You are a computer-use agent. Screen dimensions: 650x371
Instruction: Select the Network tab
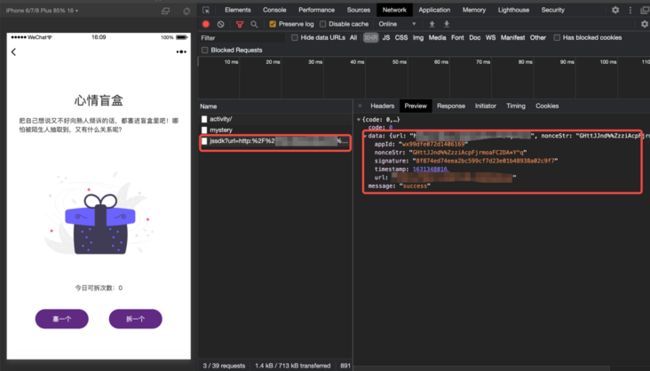click(x=394, y=10)
